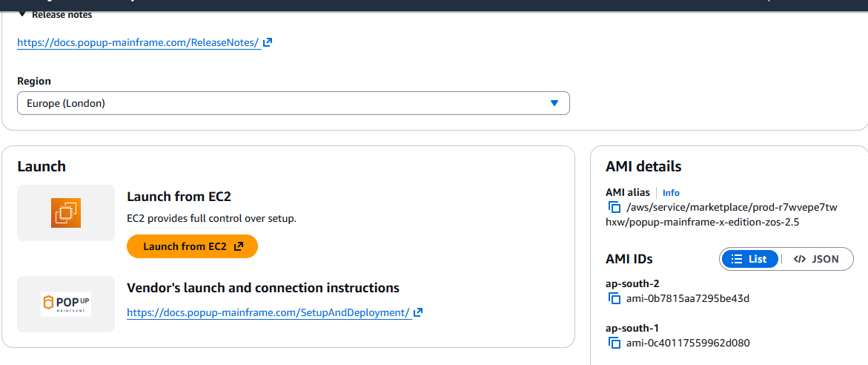Open the Region dropdown showing Europe (London)
The width and height of the screenshot is (868, 365).
[x=294, y=103]
